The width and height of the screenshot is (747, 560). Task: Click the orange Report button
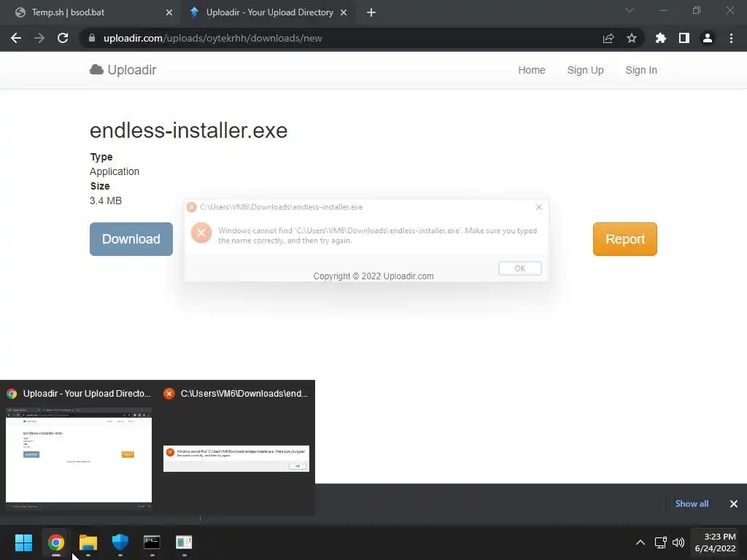[624, 239]
